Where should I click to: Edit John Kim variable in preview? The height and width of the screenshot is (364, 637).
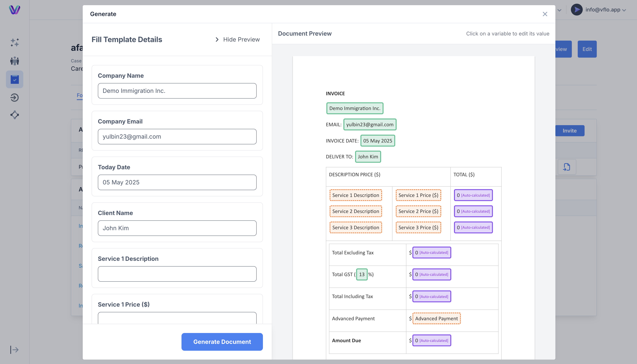pyautogui.click(x=368, y=157)
